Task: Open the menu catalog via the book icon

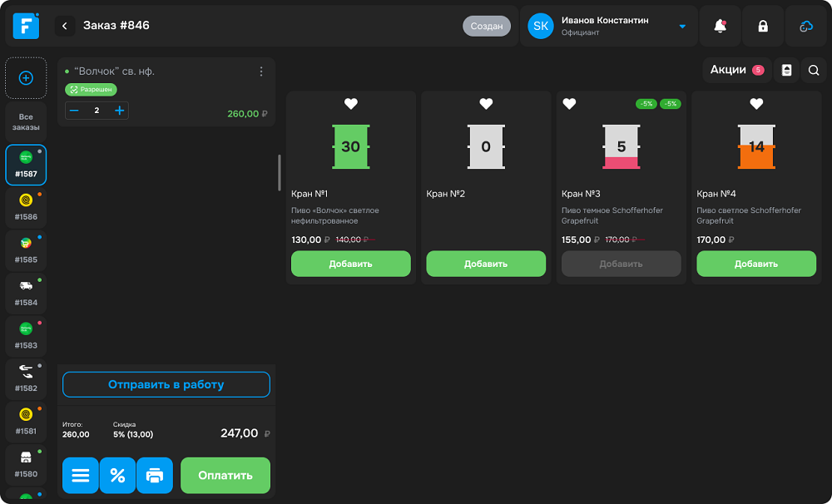Action: (786, 71)
